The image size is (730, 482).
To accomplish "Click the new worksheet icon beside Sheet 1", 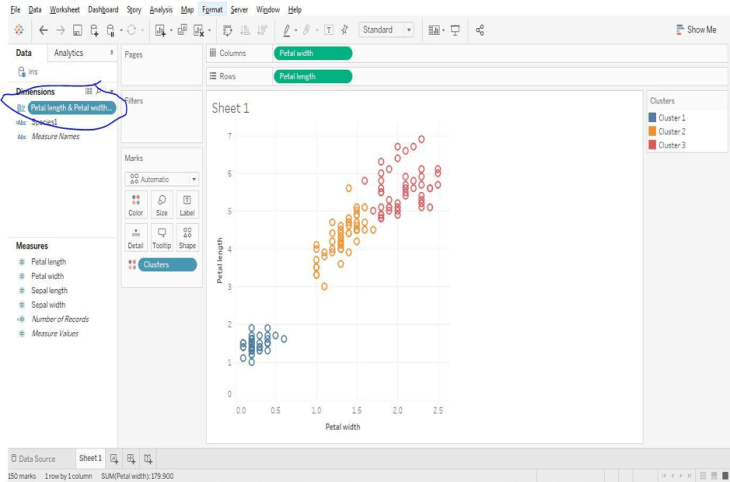I will (x=115, y=458).
